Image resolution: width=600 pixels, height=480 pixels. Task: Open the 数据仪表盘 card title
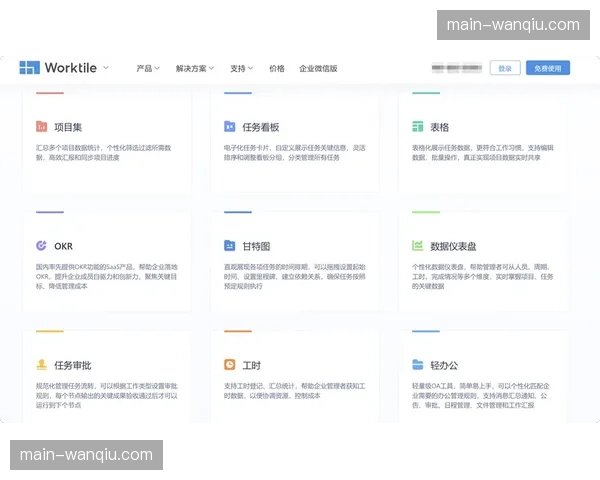(453, 246)
